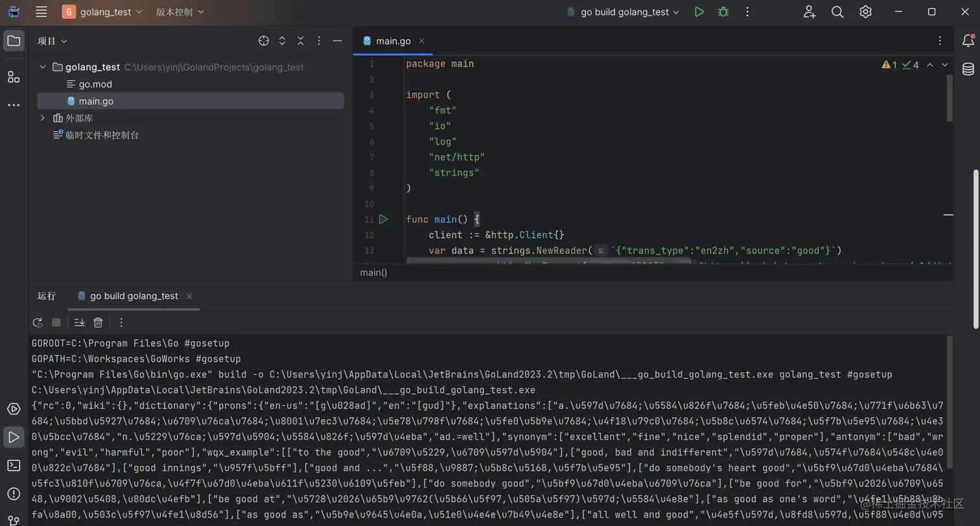Open go.mod file in project tree
This screenshot has width=980, height=526.
(95, 84)
